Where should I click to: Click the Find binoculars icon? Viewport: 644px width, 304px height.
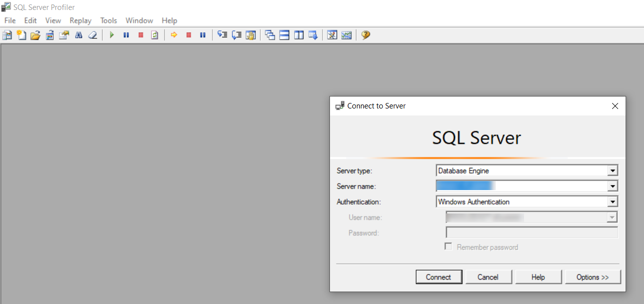point(78,35)
